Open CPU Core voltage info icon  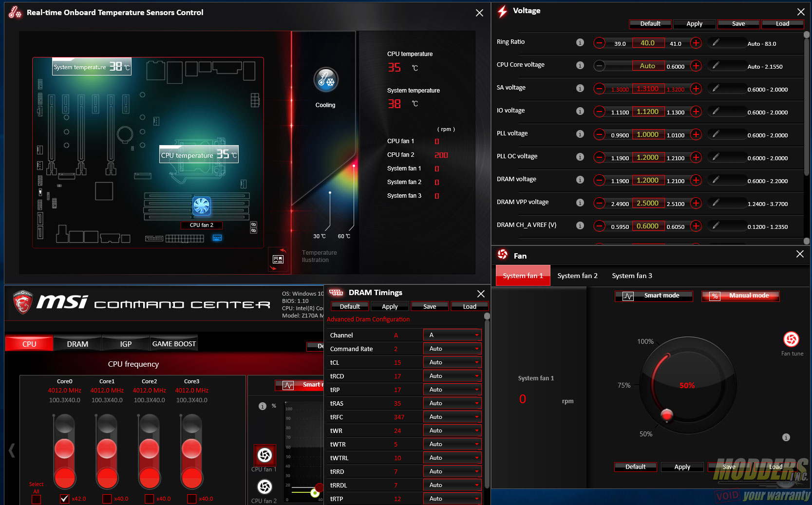point(580,65)
